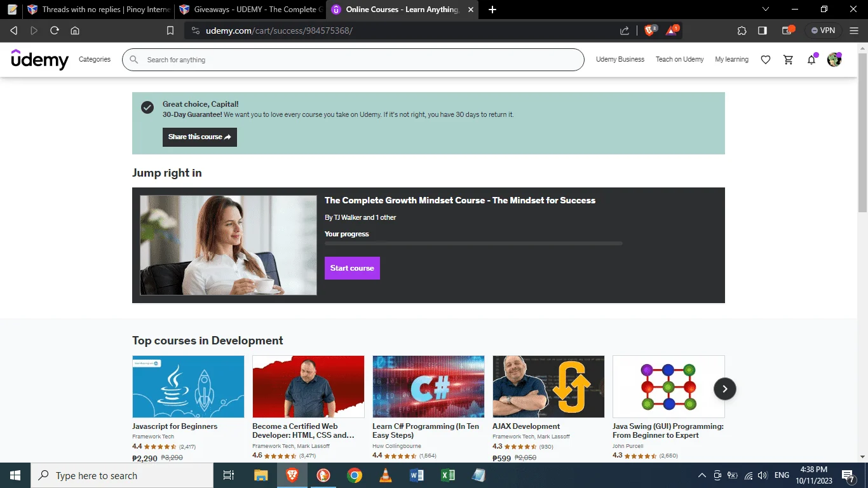Click the browser forward arrow
This screenshot has height=488, width=868.
tap(34, 30)
